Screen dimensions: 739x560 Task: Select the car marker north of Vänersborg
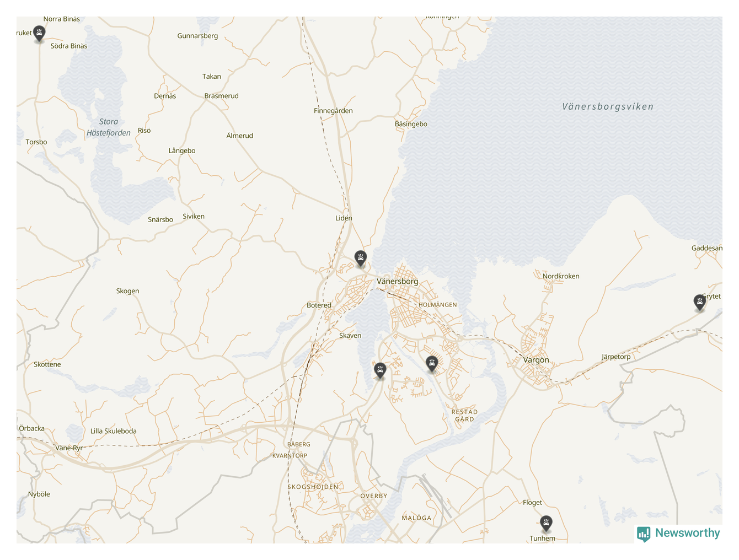(361, 258)
